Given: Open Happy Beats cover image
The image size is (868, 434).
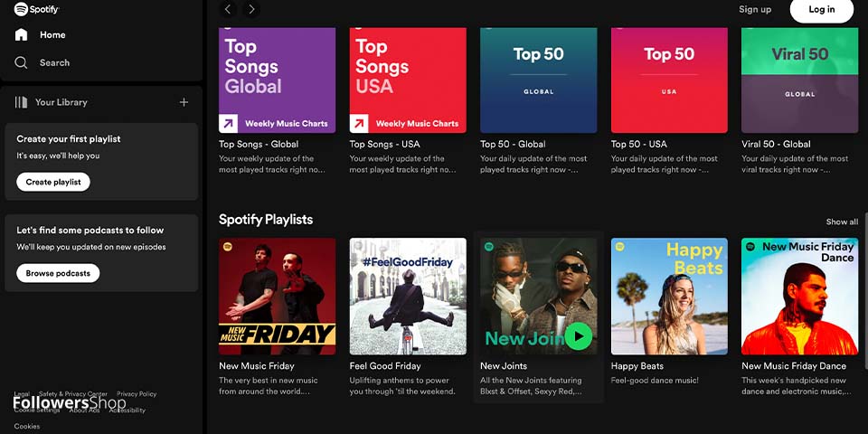Looking at the screenshot, I should (x=669, y=297).
